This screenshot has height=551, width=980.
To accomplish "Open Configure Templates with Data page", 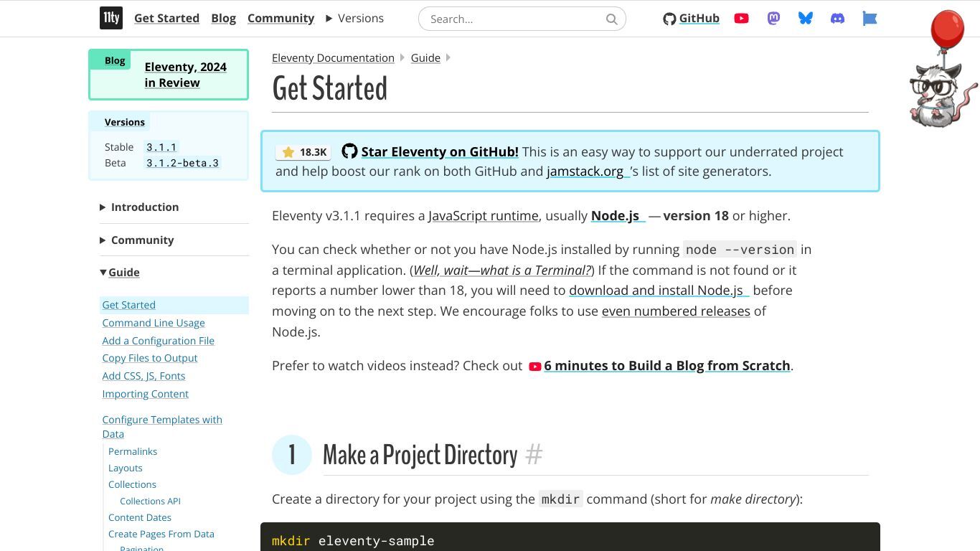I will [162, 427].
